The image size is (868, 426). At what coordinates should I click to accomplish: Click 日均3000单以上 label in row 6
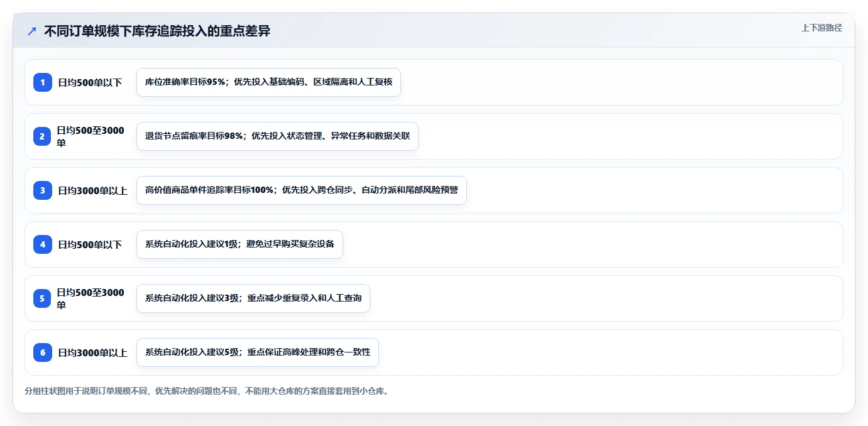click(93, 352)
